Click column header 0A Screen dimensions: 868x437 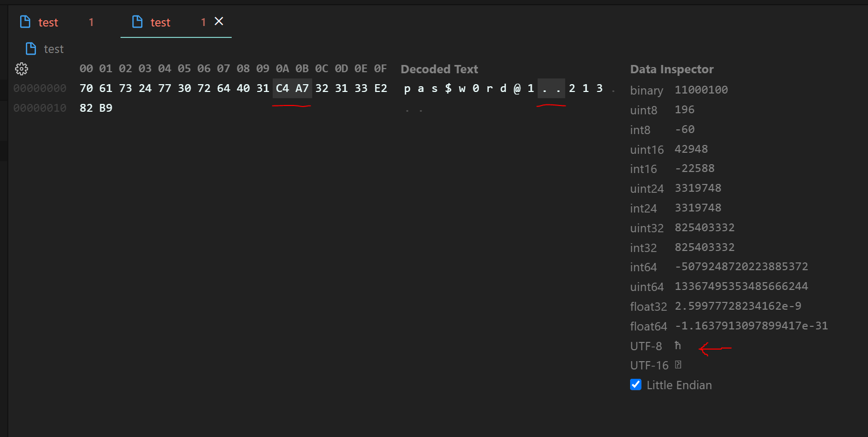[x=283, y=69]
